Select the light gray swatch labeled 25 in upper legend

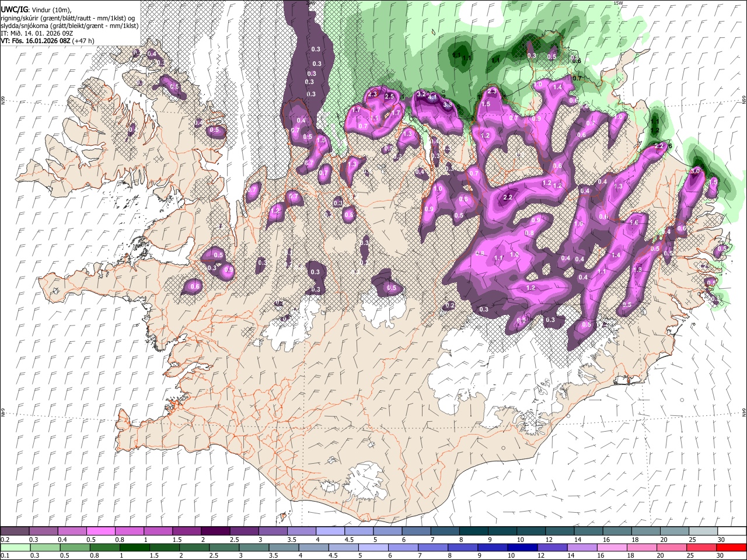click(703, 531)
